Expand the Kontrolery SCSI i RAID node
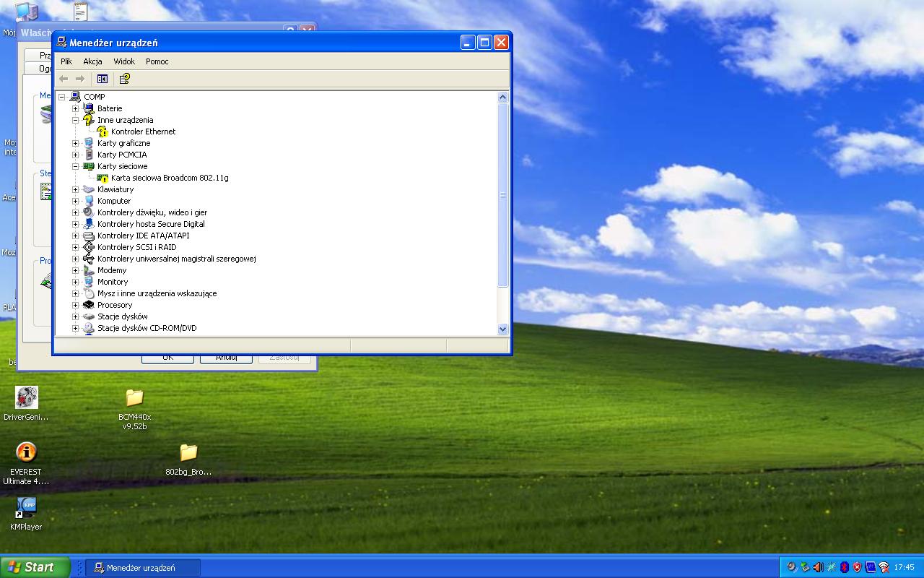This screenshot has height=578, width=924. [x=75, y=247]
